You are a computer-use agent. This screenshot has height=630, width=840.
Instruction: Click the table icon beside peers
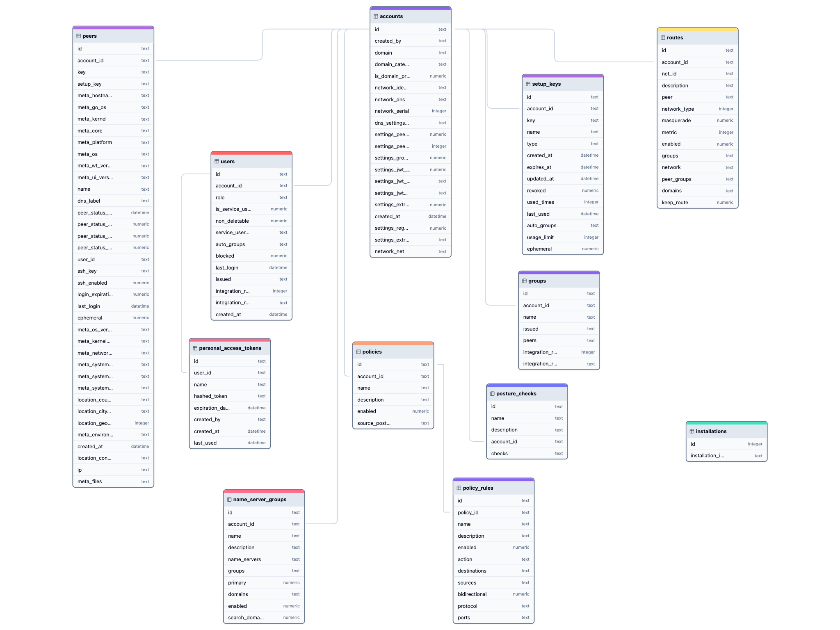tap(78, 36)
